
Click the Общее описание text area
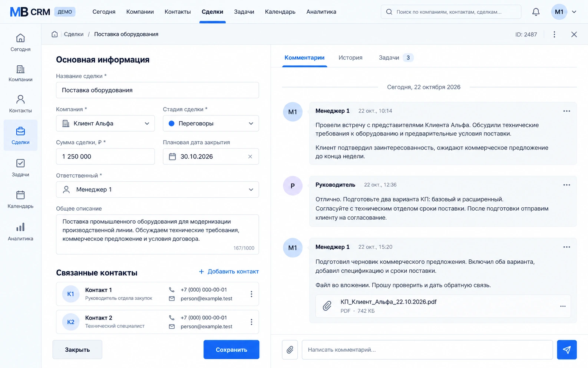[x=158, y=234]
